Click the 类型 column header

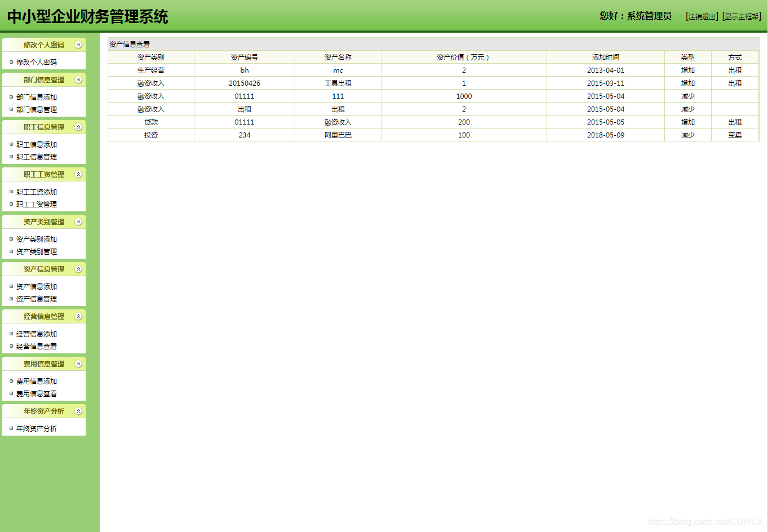(688, 57)
